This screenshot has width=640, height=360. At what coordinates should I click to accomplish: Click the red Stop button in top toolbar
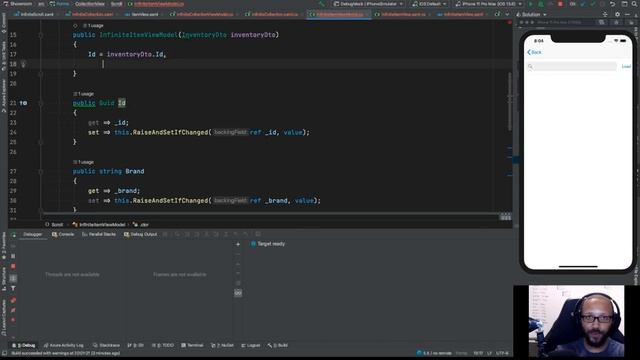560,4
